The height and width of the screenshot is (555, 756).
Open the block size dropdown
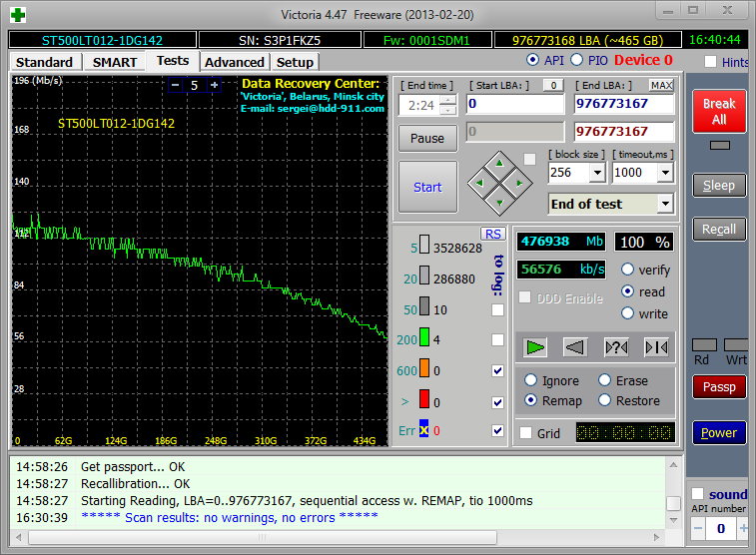point(597,173)
